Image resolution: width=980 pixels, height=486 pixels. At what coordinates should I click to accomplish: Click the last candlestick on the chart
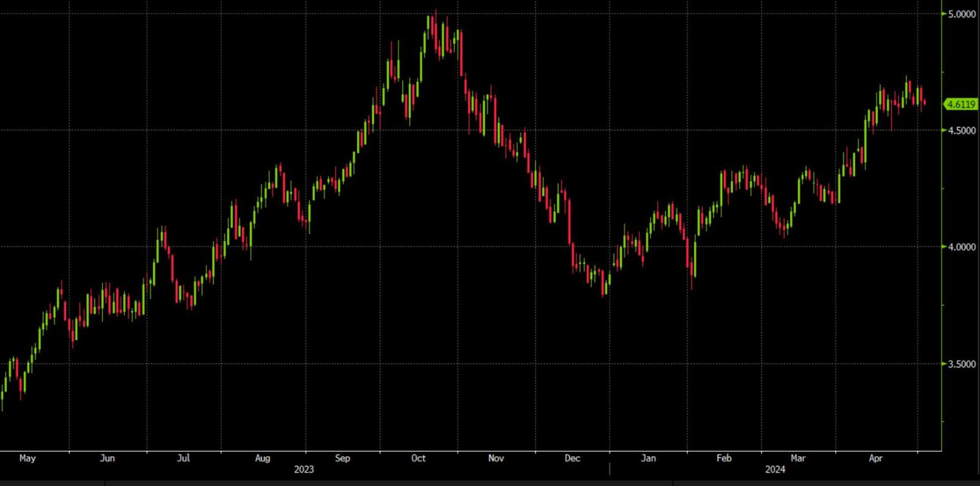click(924, 103)
